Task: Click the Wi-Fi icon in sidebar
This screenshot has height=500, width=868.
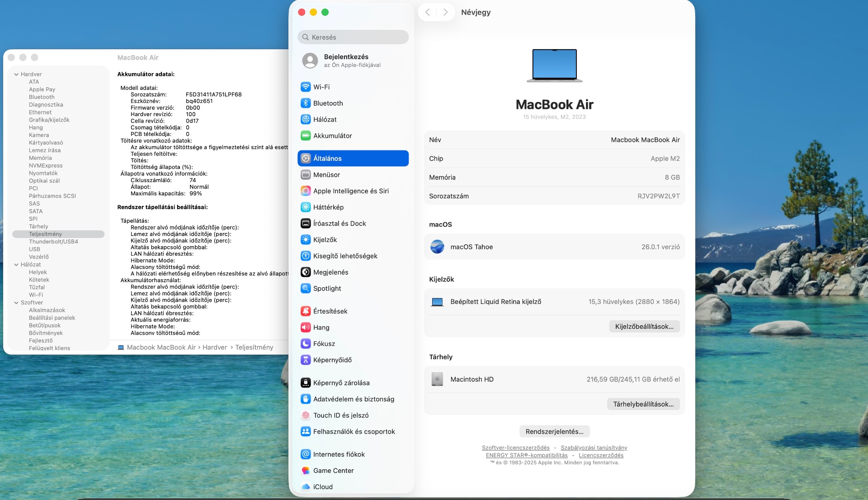Action: [306, 87]
